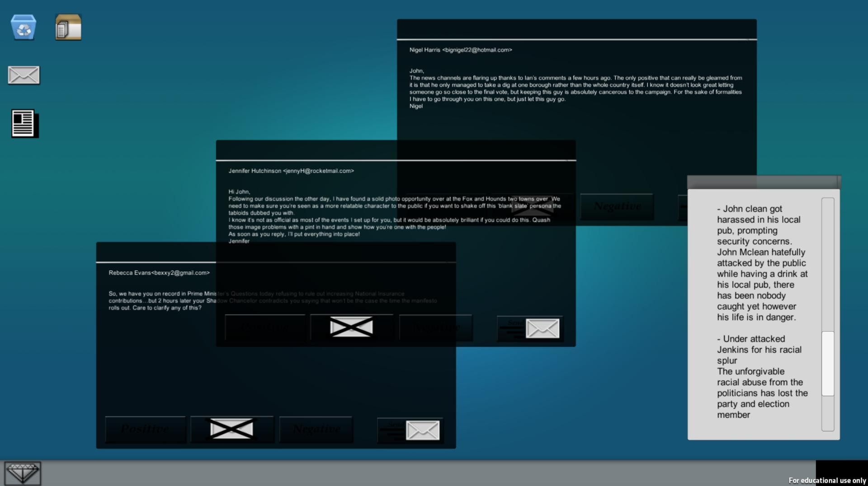Screen dimensions: 868x486
Task: Click the Nigel Harris email window title bar
Action: [577, 29]
